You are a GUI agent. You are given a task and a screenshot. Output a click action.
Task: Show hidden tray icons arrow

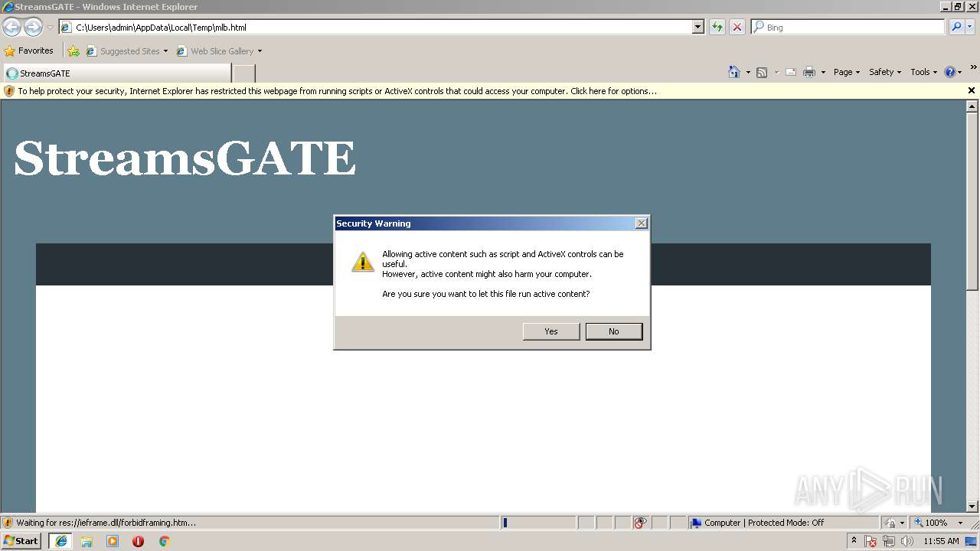tap(854, 541)
